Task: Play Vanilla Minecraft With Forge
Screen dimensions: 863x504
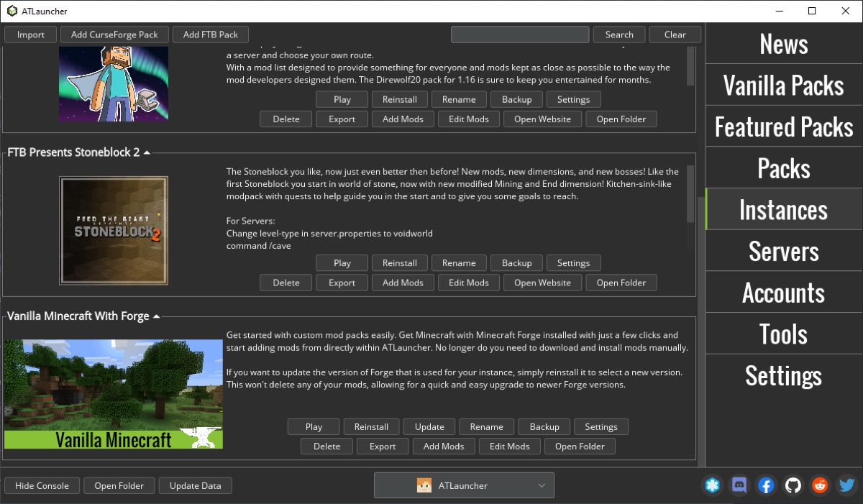Action: (x=314, y=426)
